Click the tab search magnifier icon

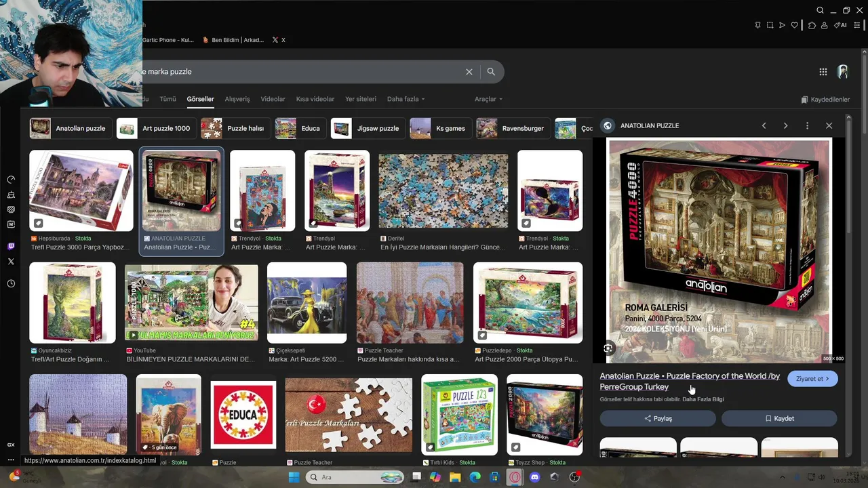(820, 10)
